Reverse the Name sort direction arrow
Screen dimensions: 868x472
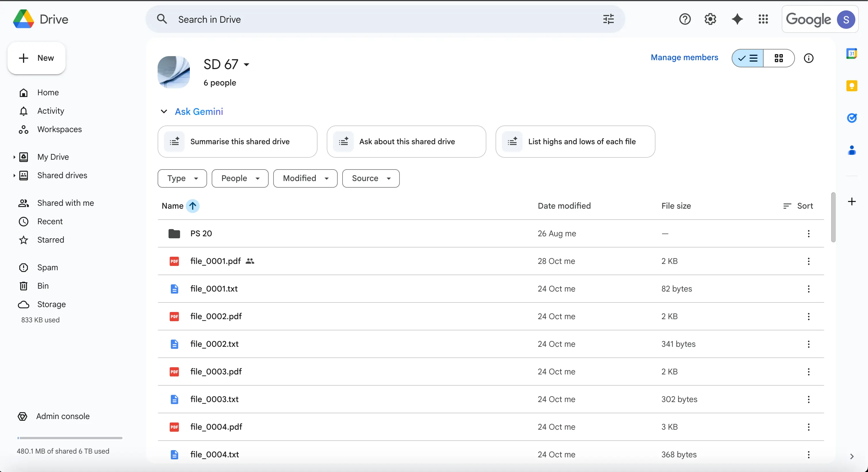[192, 206]
